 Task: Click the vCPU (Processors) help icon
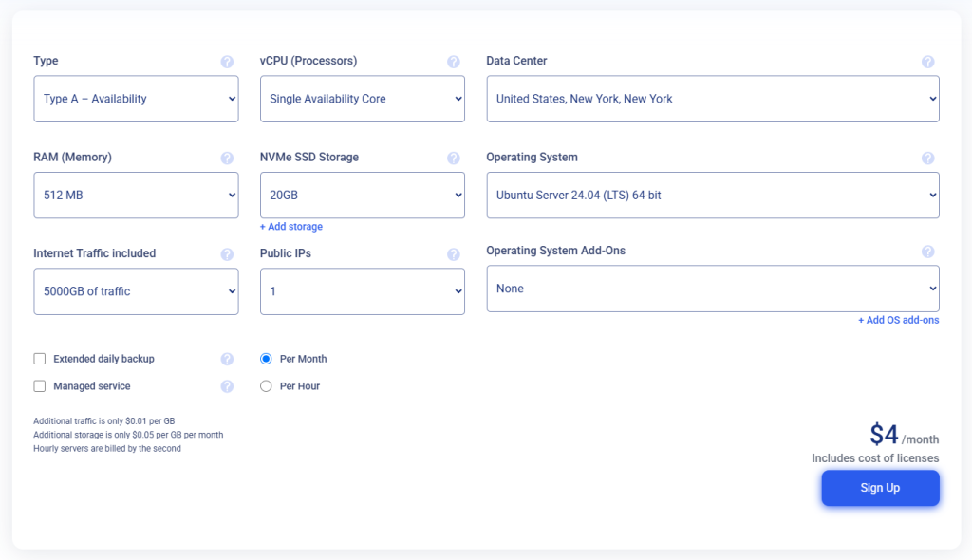click(453, 62)
